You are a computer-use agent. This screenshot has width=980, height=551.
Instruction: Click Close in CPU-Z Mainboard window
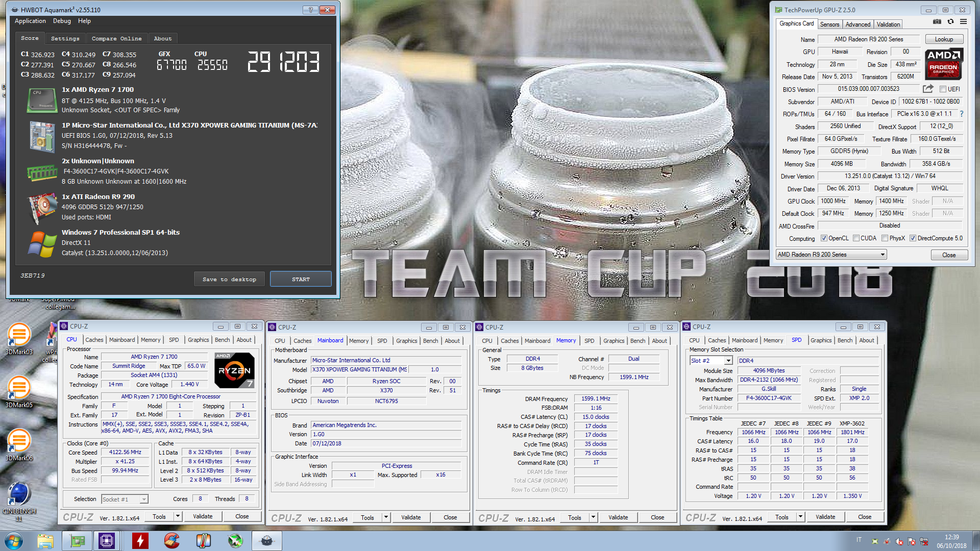pyautogui.click(x=450, y=517)
